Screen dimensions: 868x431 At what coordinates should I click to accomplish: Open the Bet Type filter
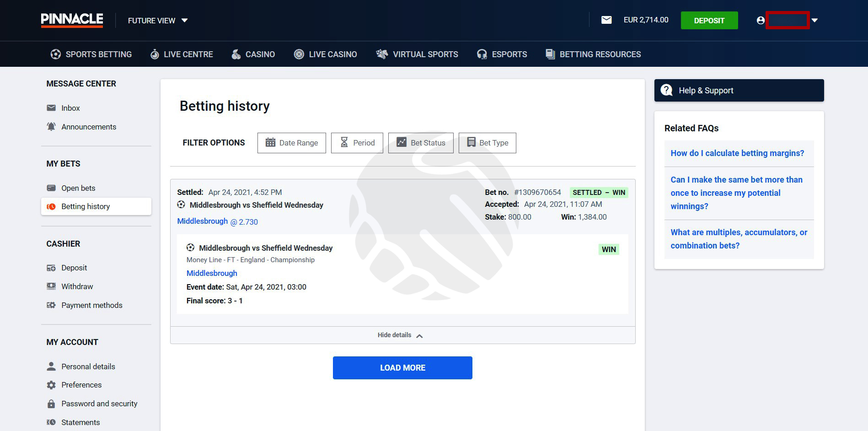pyautogui.click(x=488, y=143)
